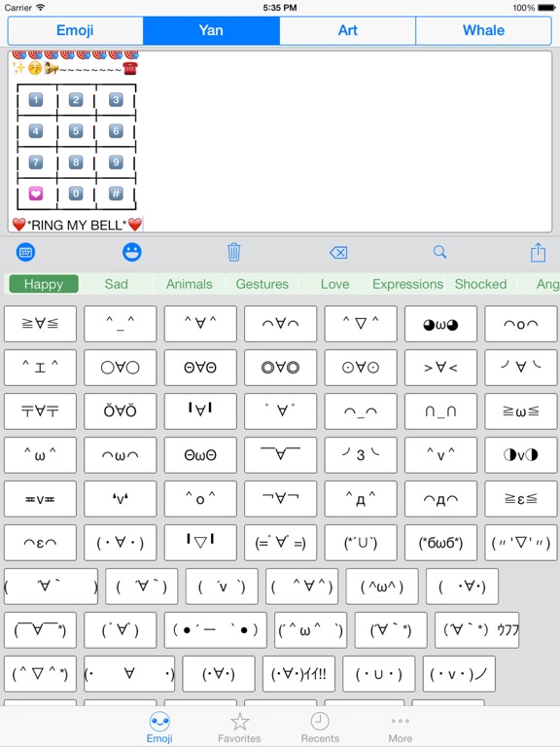Clear text with the trash can icon
The image size is (560, 747).
click(x=233, y=252)
